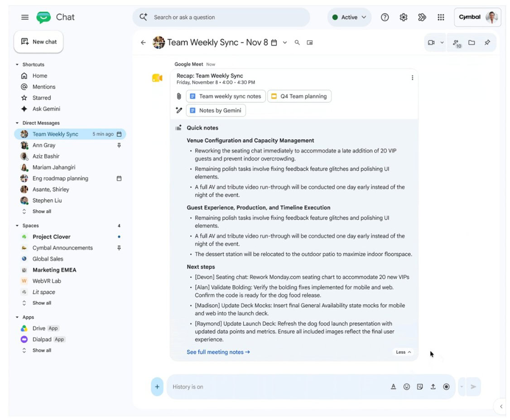The image size is (510, 420).
Task: Click the paperclip attachments icon in recap
Action: tap(179, 97)
